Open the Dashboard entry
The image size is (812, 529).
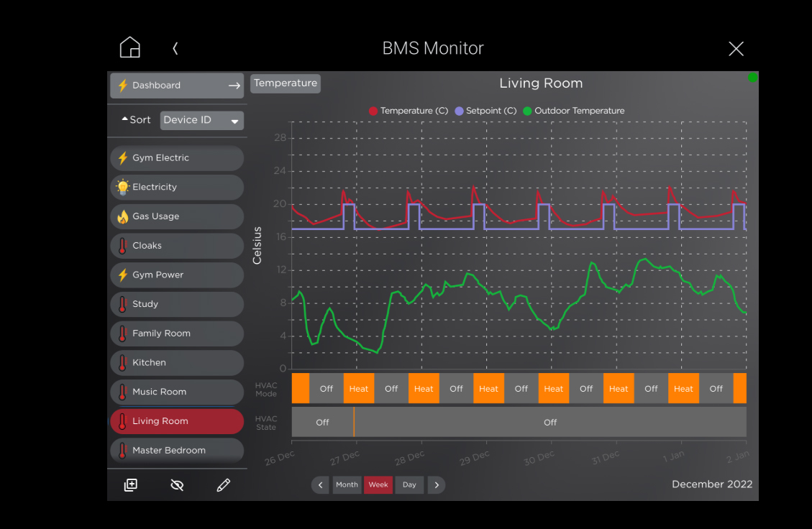177,86
